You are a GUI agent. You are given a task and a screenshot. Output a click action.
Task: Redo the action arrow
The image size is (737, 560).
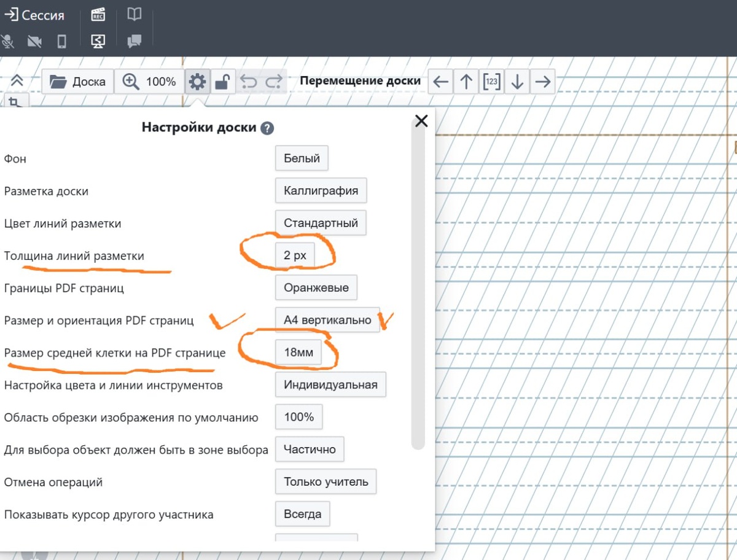point(274,81)
